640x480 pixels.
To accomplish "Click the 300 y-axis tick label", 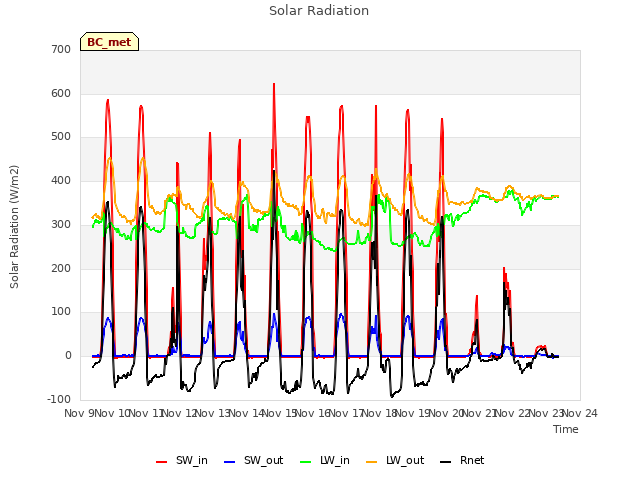I will tap(61, 224).
